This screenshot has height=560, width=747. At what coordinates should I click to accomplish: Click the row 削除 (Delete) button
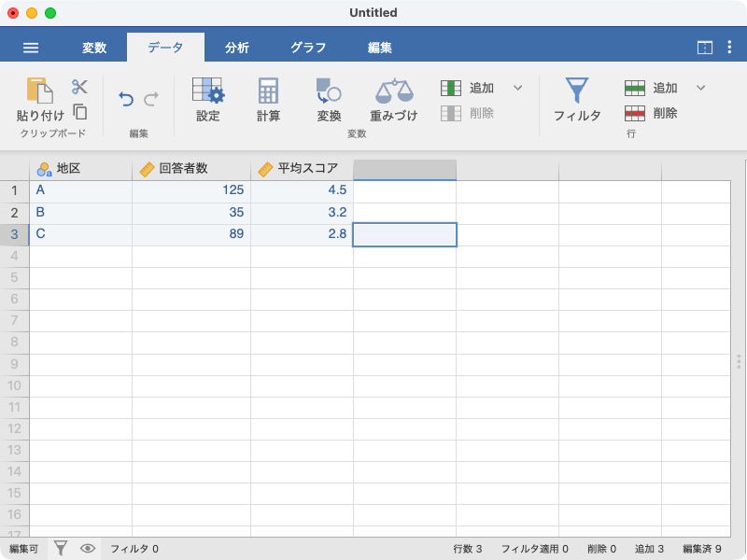652,113
